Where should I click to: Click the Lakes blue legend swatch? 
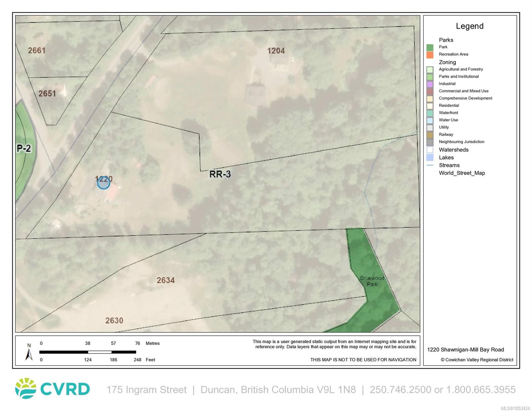430,158
